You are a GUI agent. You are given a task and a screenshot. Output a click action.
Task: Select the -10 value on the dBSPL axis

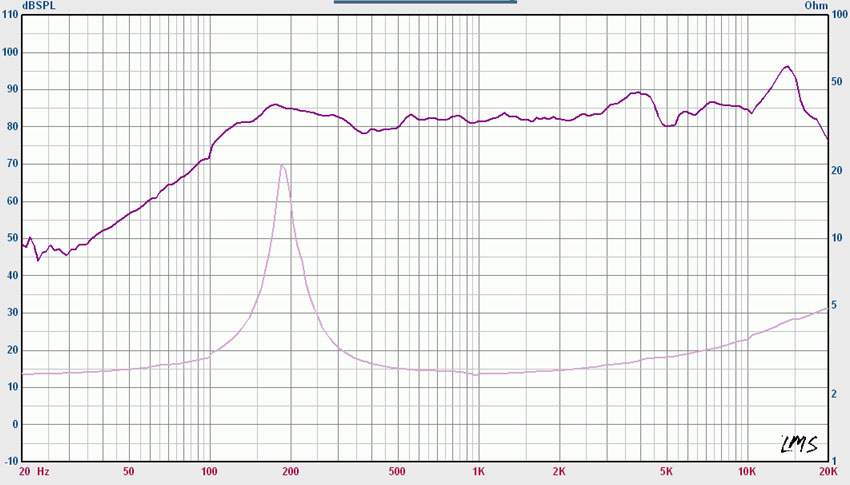coord(12,461)
